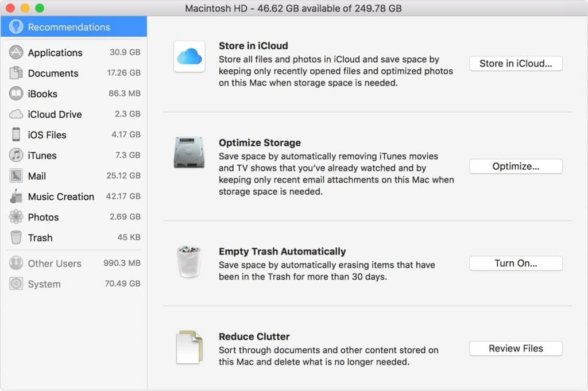588x391 pixels.
Task: Open iOS Files using its phone icon
Action: pyautogui.click(x=16, y=135)
